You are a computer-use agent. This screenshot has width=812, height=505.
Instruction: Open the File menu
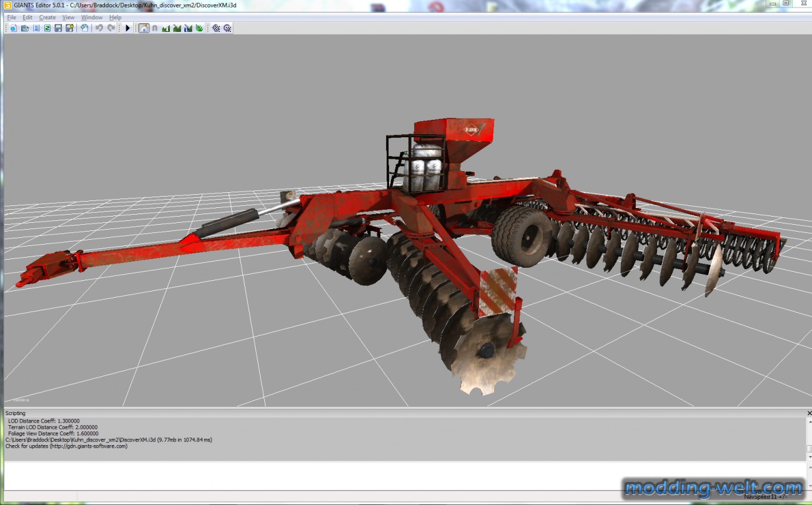point(12,17)
